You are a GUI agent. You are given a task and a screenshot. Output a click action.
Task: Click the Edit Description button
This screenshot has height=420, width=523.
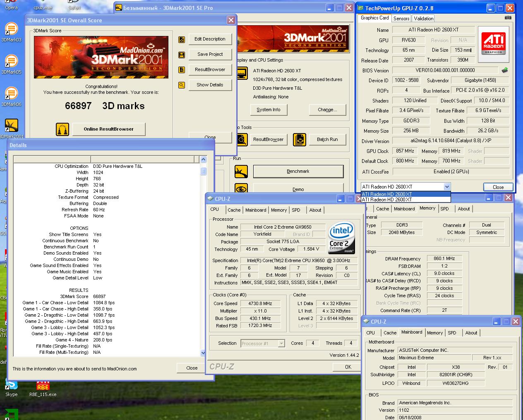[210, 39]
